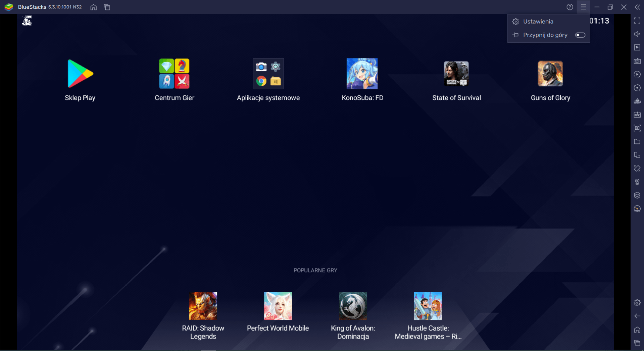Open the help question-mark icon
Viewport: 644px width, 351px height.
570,7
